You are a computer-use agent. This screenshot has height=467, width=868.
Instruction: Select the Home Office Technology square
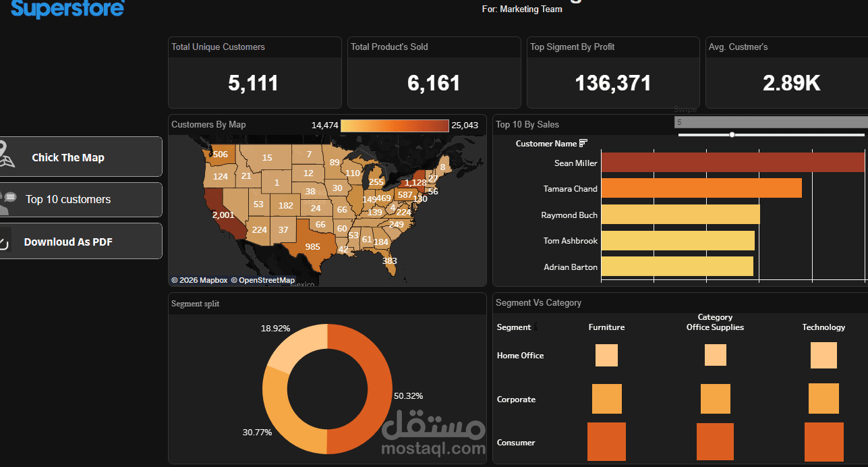(823, 355)
